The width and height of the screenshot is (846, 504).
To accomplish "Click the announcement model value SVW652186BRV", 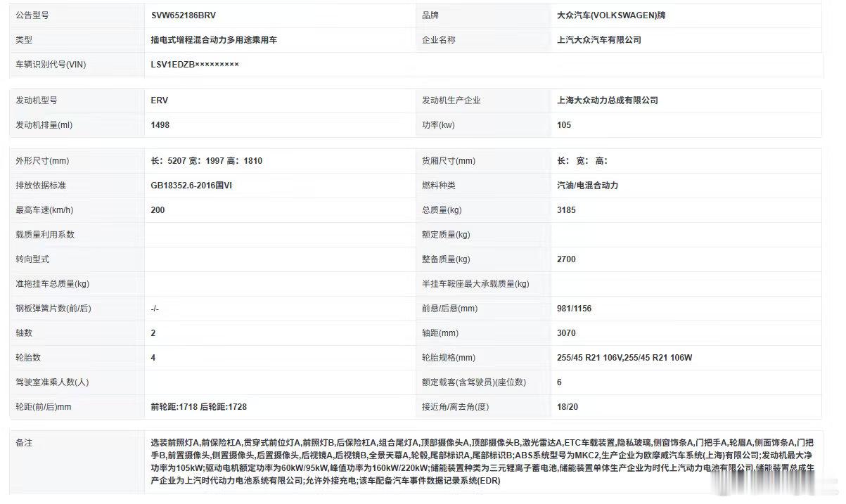I will pos(184,15).
